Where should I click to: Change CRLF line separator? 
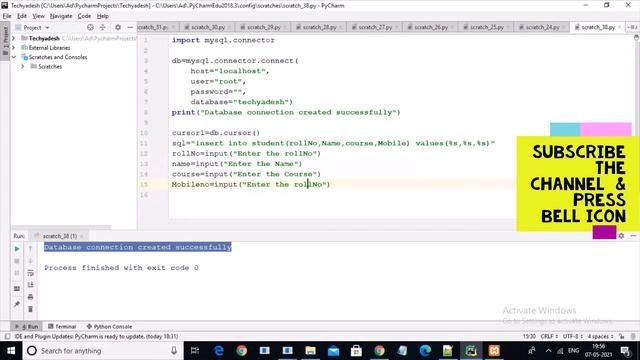[549, 336]
